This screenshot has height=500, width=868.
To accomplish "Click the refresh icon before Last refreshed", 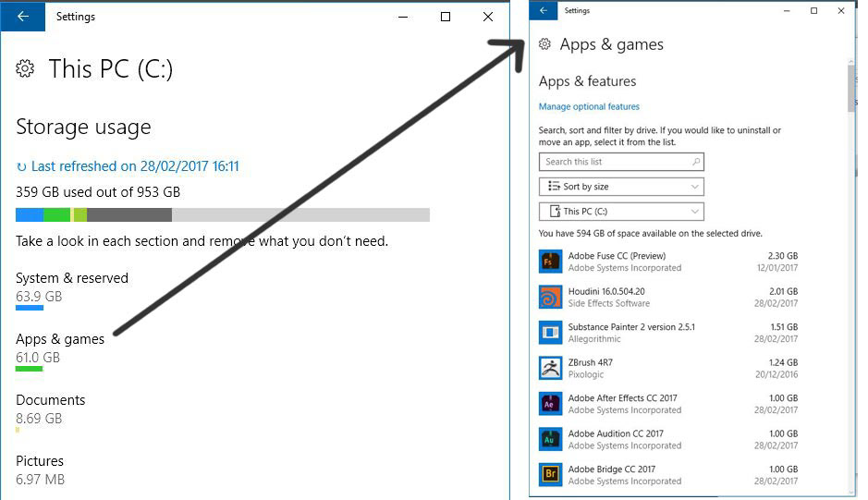I will (21, 166).
